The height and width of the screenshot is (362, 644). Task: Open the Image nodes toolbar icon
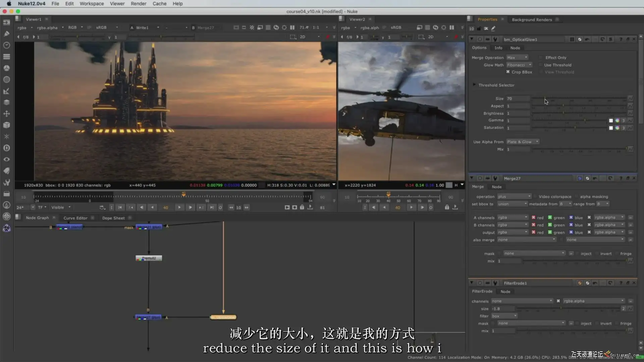click(x=6, y=22)
